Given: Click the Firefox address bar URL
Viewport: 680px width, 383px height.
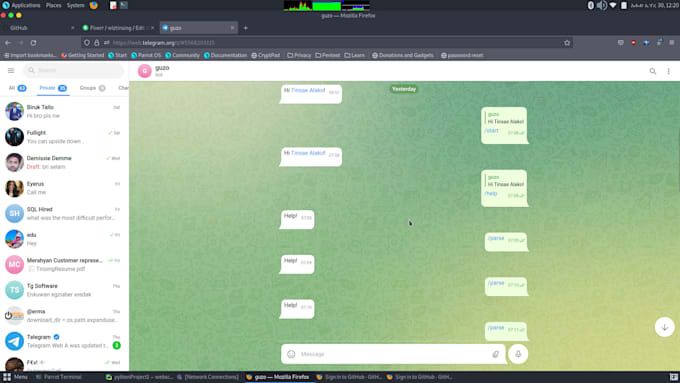Looking at the screenshot, I should (163, 43).
